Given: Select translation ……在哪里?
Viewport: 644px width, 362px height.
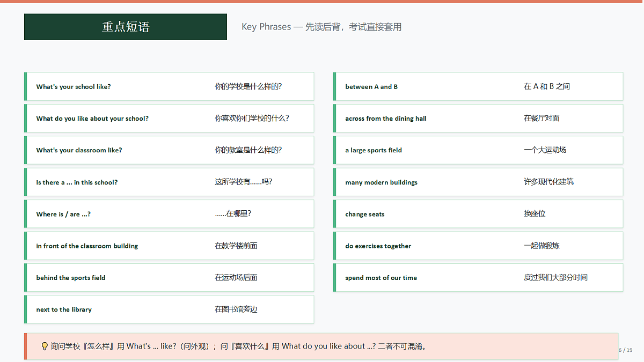Looking at the screenshot, I should pyautogui.click(x=233, y=213).
